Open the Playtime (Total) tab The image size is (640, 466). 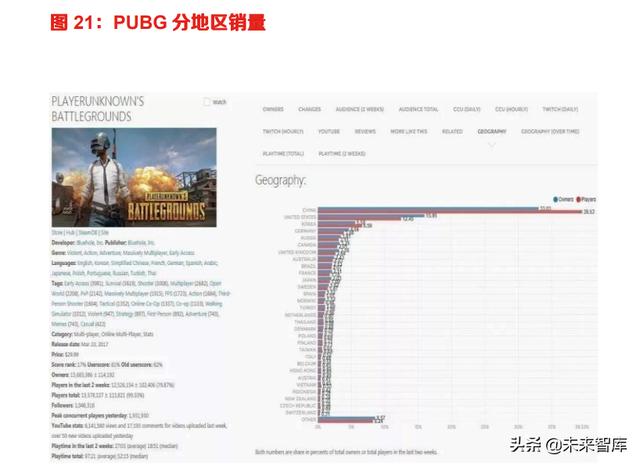(283, 153)
